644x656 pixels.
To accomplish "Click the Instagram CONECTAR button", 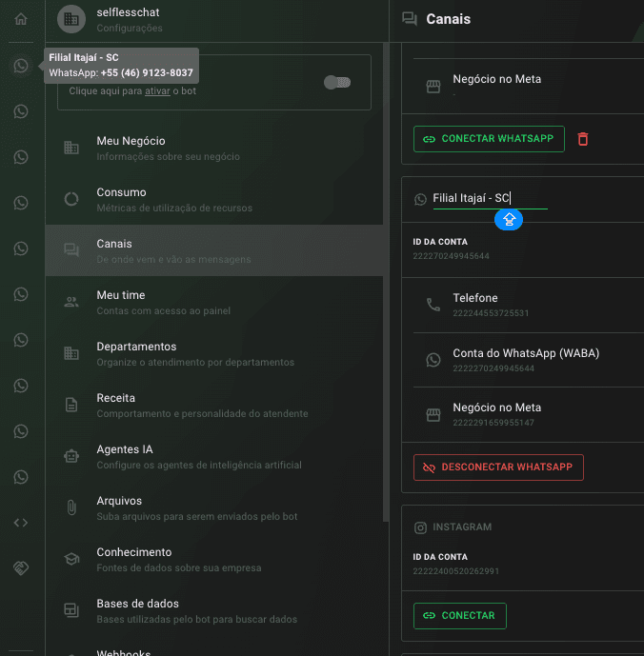I will [460, 616].
